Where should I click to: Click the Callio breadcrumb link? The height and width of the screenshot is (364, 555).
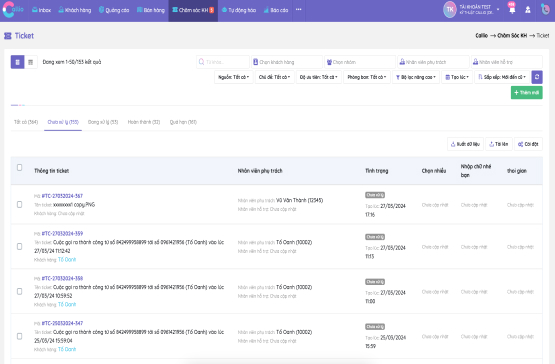click(481, 36)
